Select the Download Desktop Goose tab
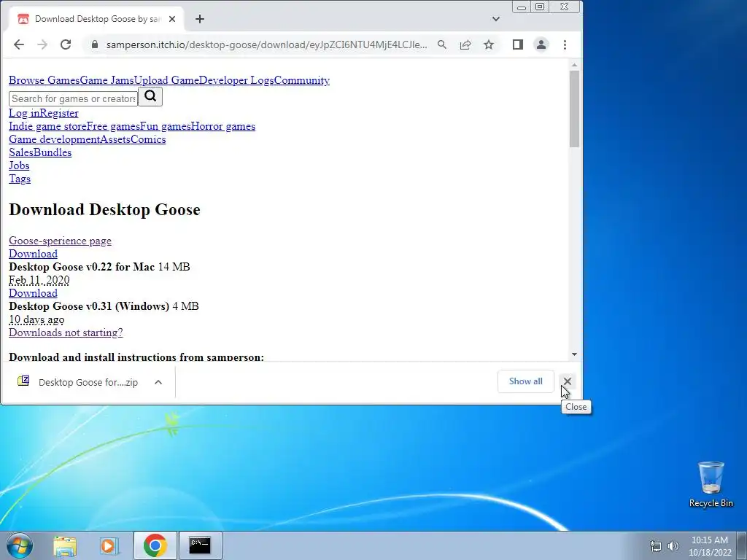Screen dimensions: 747x560 97,19
